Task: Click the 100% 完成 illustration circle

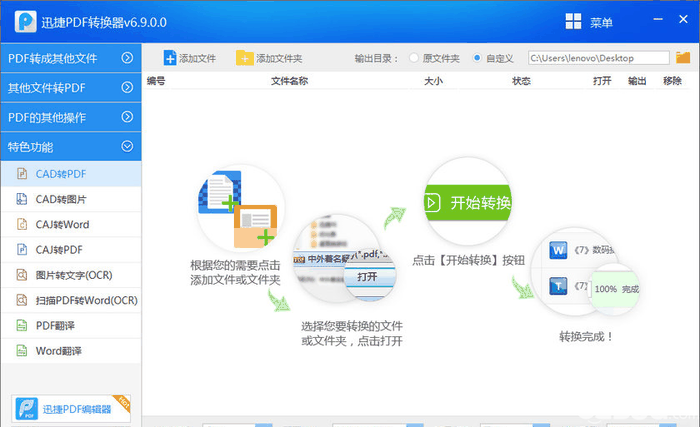Action: coord(615,289)
